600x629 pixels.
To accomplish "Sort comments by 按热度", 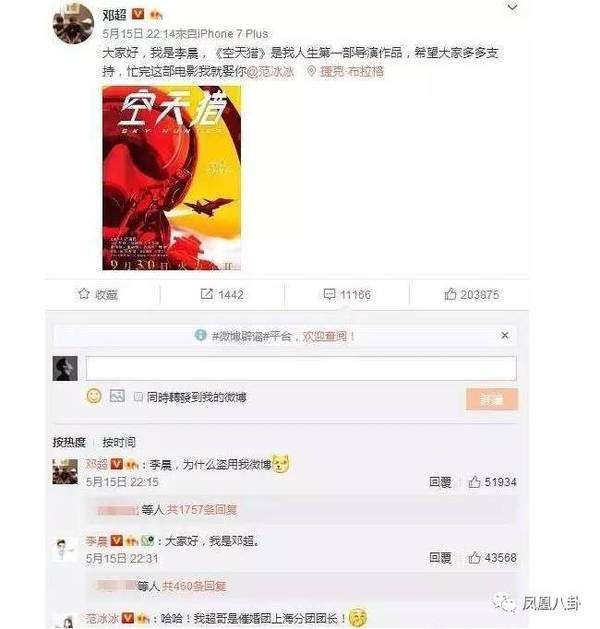I will 69,442.
